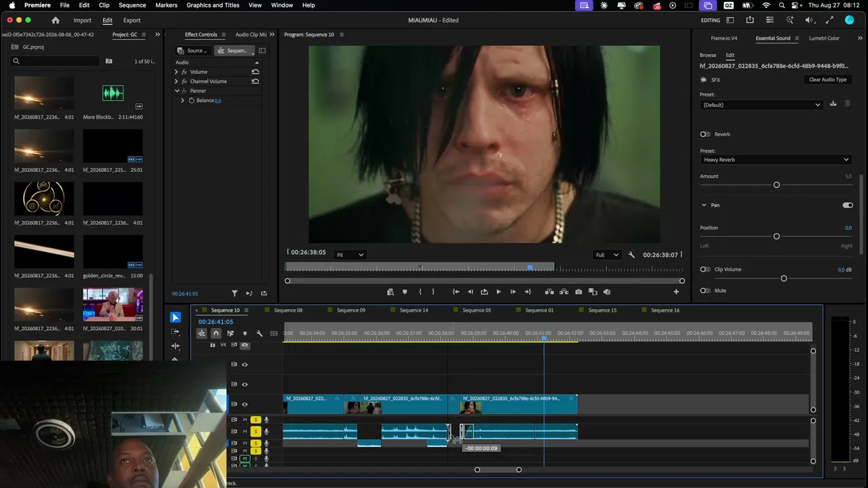The width and height of the screenshot is (868, 488).
Task: Collapse the Pan section chevron
Action: pyautogui.click(x=704, y=205)
